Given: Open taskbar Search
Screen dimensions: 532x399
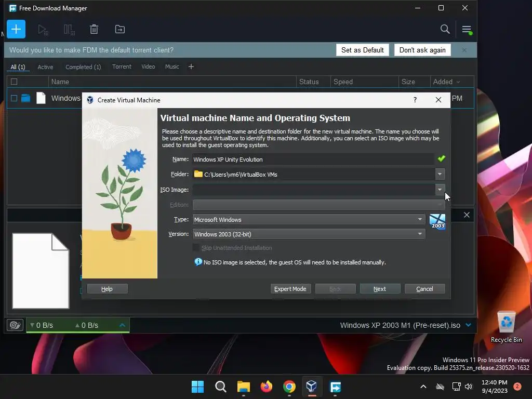Looking at the screenshot, I should tap(220, 387).
